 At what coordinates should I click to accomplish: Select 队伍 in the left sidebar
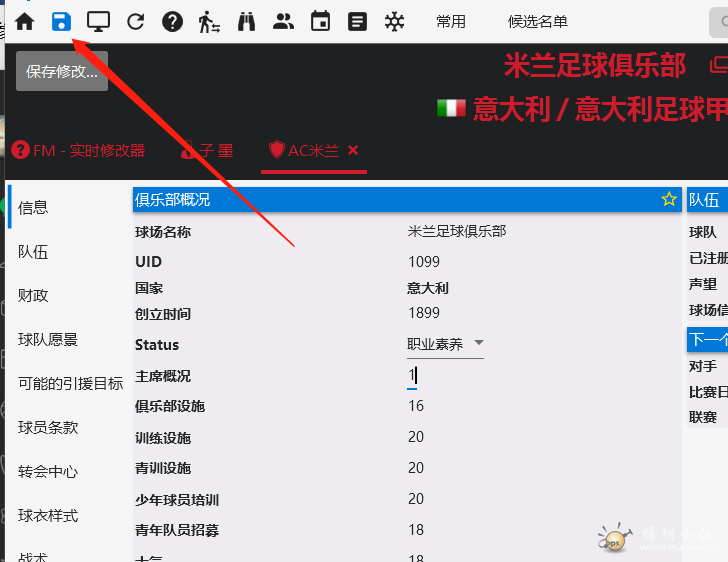[33, 252]
